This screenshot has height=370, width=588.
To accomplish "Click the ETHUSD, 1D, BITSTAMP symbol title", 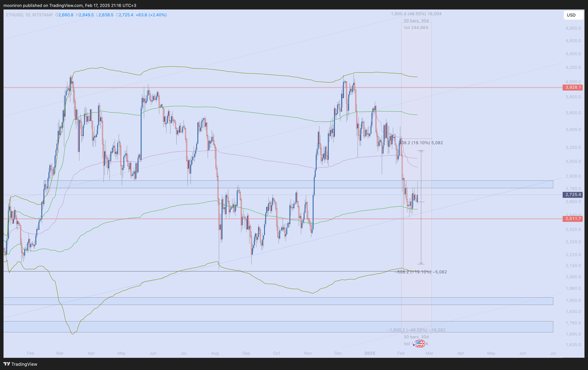I will click(29, 15).
